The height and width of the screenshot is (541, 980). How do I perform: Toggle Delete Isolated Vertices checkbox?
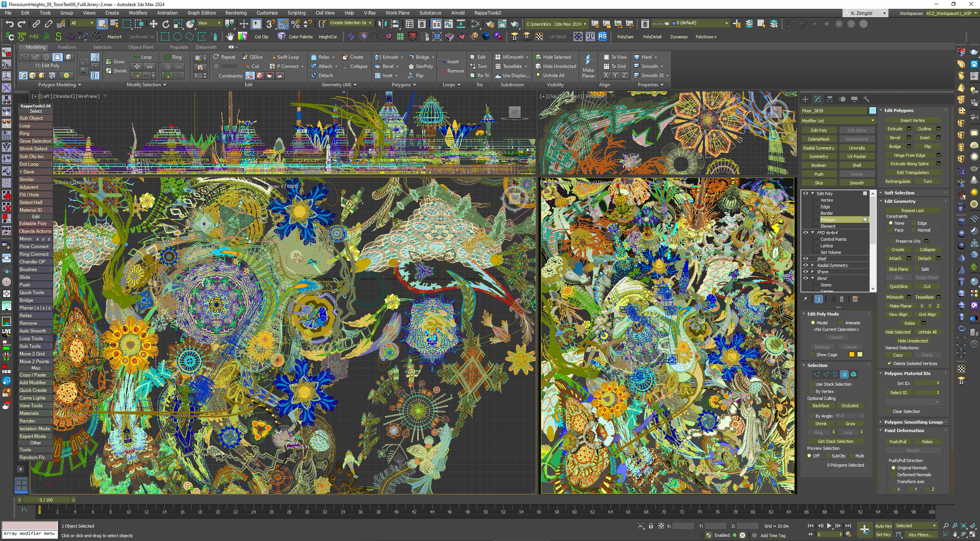pos(889,363)
